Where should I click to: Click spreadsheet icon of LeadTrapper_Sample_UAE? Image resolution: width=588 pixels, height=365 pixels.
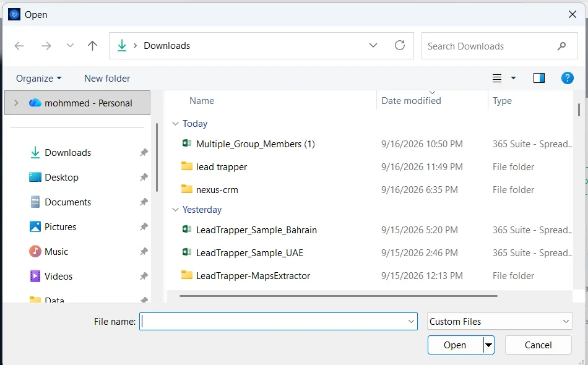[x=187, y=252]
